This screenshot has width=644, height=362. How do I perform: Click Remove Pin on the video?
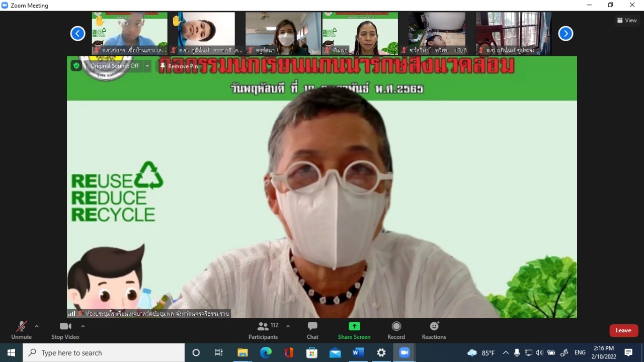(179, 66)
